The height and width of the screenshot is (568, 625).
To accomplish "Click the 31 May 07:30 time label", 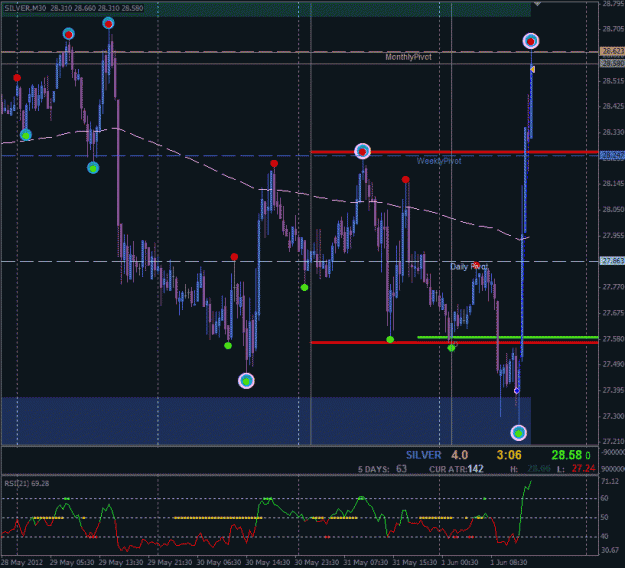I will [x=366, y=563].
